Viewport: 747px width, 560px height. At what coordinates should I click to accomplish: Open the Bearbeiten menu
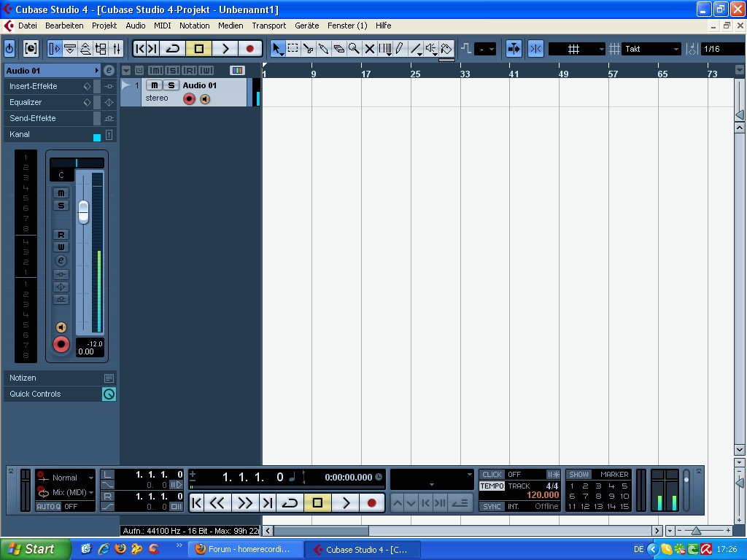(64, 26)
